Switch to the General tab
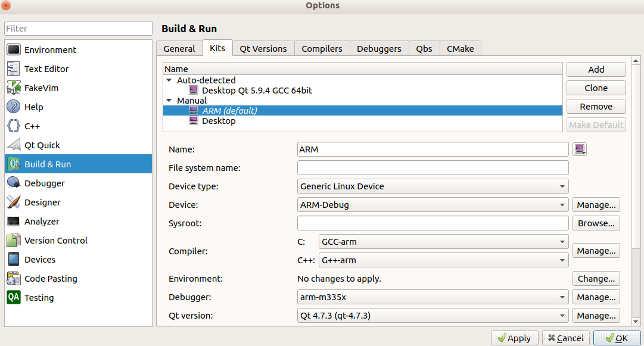The image size is (644, 346). pos(179,48)
